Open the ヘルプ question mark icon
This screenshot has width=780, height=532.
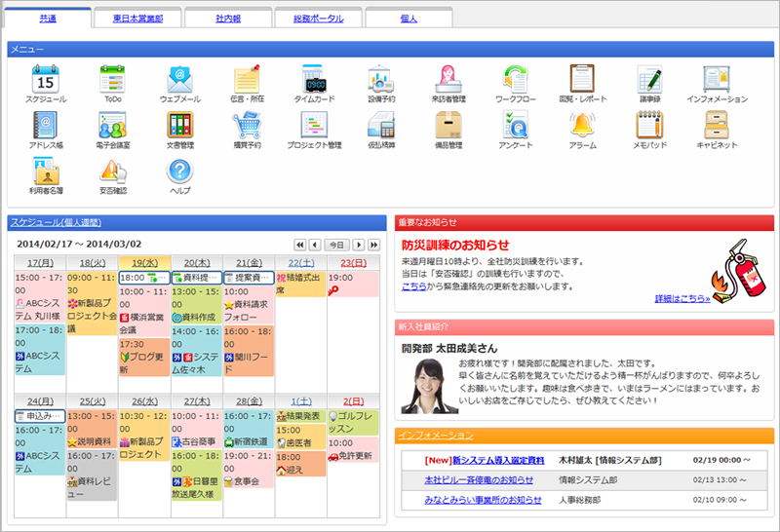(179, 171)
